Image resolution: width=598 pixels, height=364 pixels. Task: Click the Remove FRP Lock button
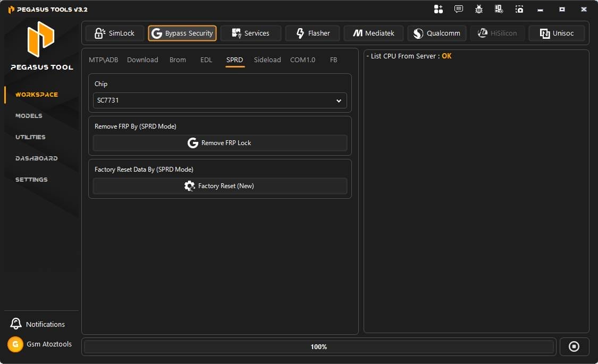pyautogui.click(x=220, y=142)
